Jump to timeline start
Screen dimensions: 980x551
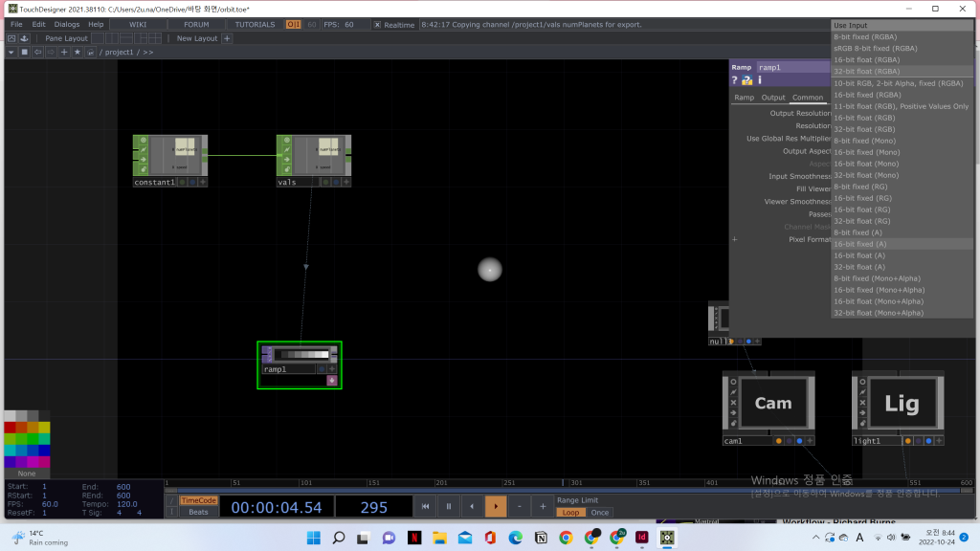(x=425, y=507)
